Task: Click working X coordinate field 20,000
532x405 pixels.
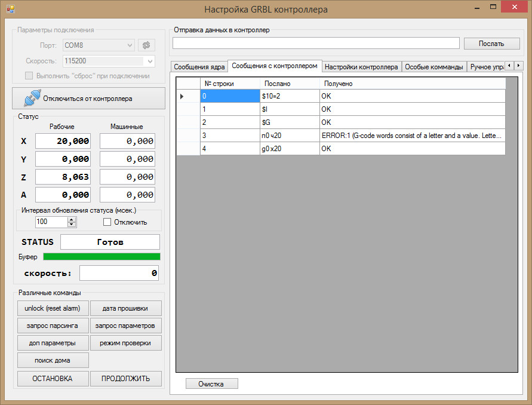Action: [x=63, y=141]
